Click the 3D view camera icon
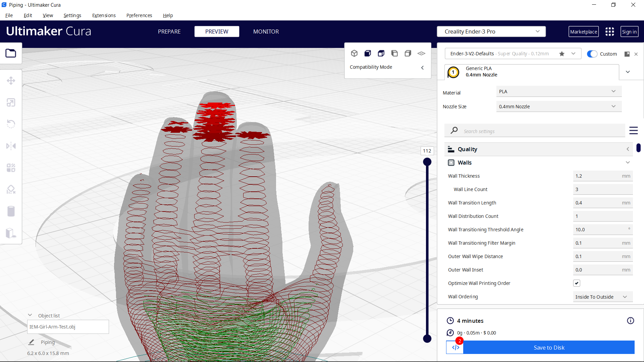The width and height of the screenshot is (644, 362). pyautogui.click(x=354, y=53)
